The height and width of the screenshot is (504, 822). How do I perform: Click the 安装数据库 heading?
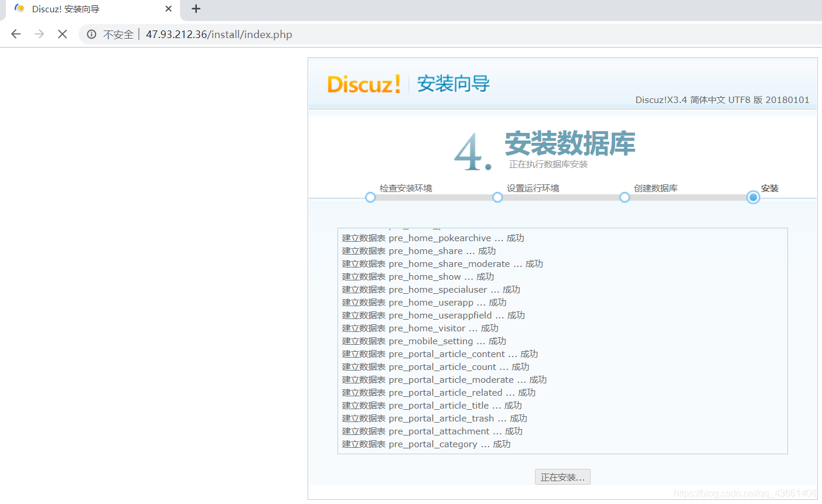point(570,143)
